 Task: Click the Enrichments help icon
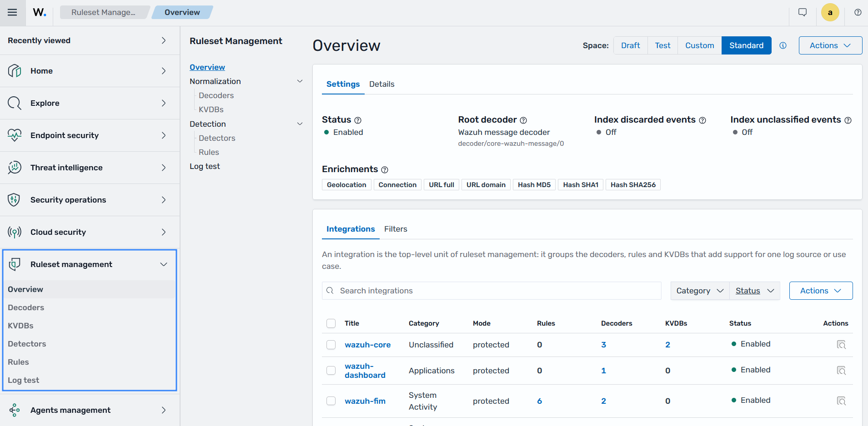coord(385,170)
